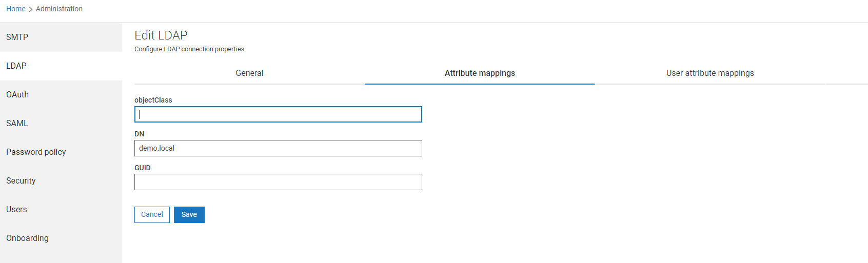Cancel the LDAP edits
Screen dimensions: 868x263
tap(152, 215)
